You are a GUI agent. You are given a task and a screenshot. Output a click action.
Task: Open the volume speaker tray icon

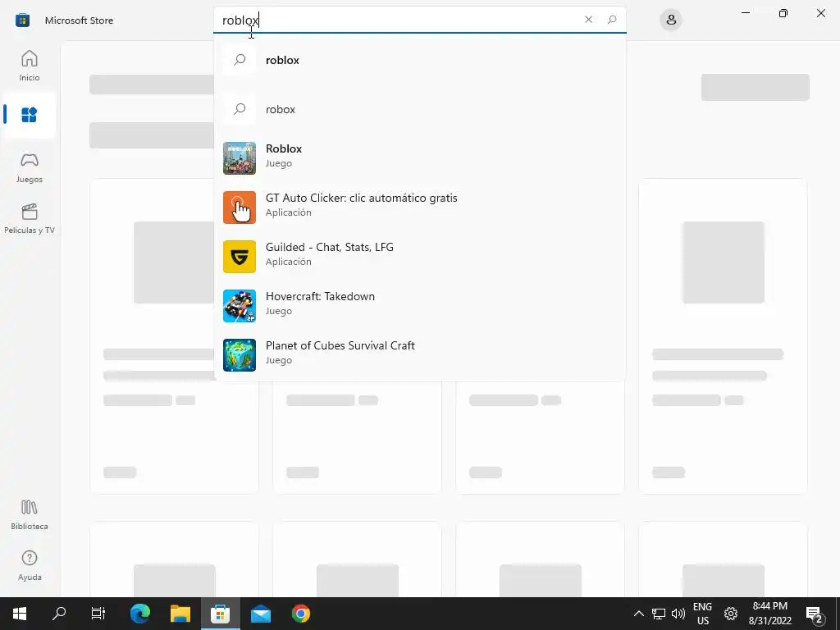(678, 614)
